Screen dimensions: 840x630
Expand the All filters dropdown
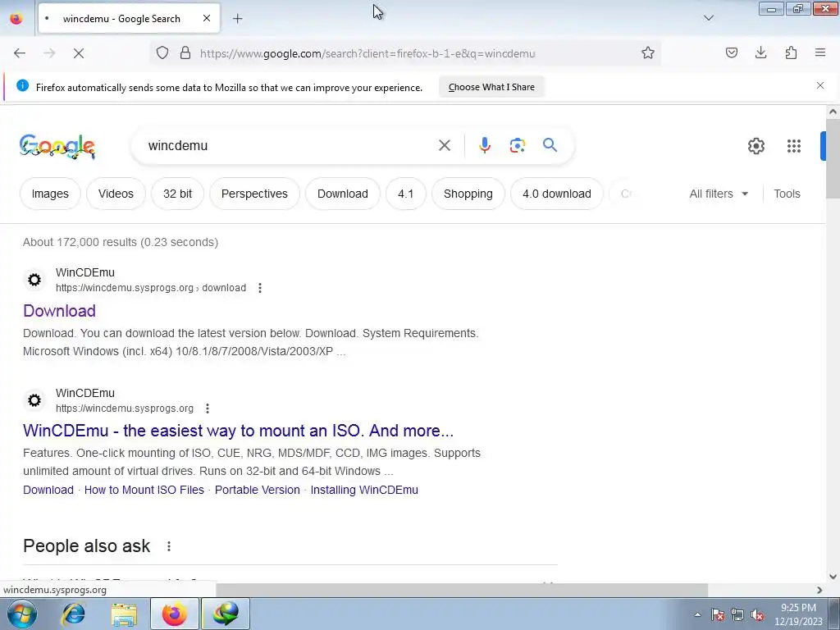[x=719, y=194]
